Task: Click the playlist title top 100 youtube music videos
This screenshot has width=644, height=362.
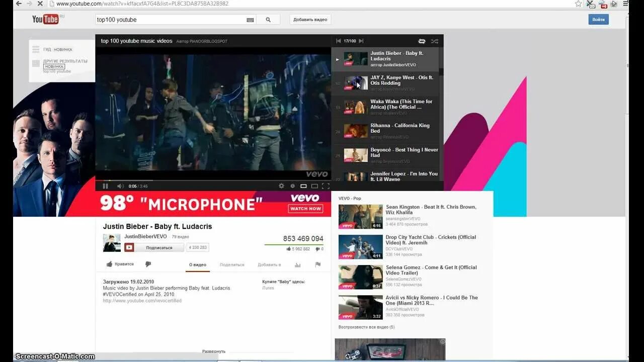Action: [x=136, y=41]
